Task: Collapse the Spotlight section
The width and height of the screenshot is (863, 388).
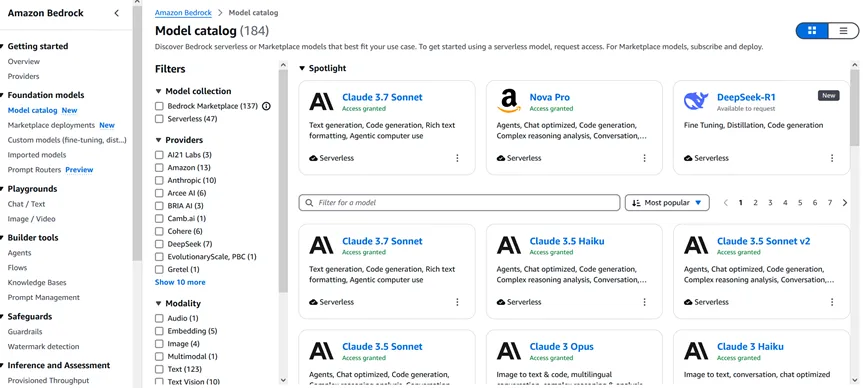Action: pos(302,69)
